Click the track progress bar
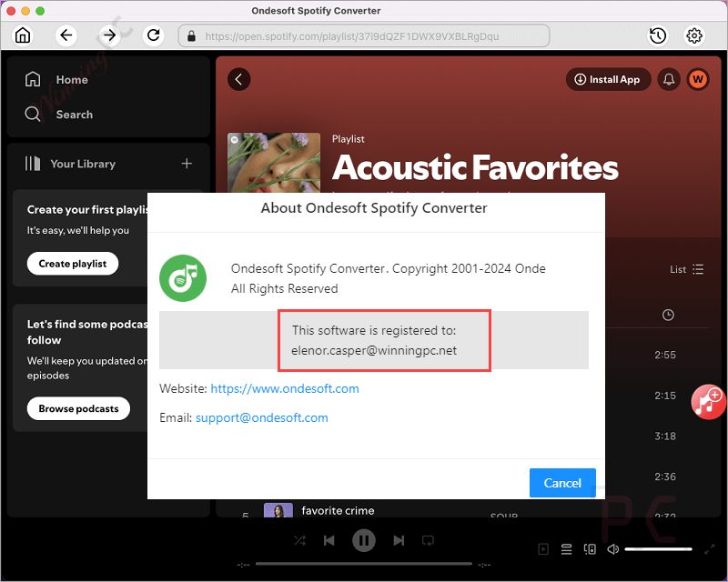 point(363,564)
